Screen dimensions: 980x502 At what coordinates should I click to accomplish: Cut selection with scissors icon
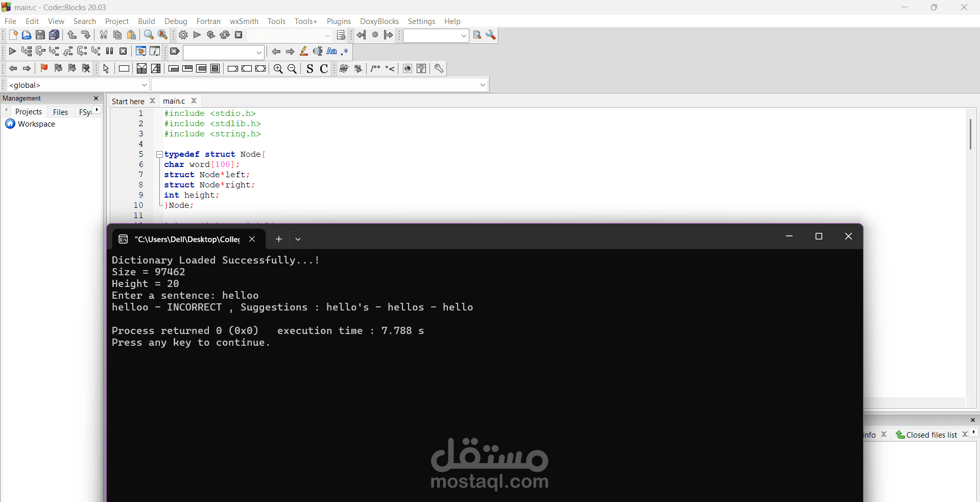104,35
